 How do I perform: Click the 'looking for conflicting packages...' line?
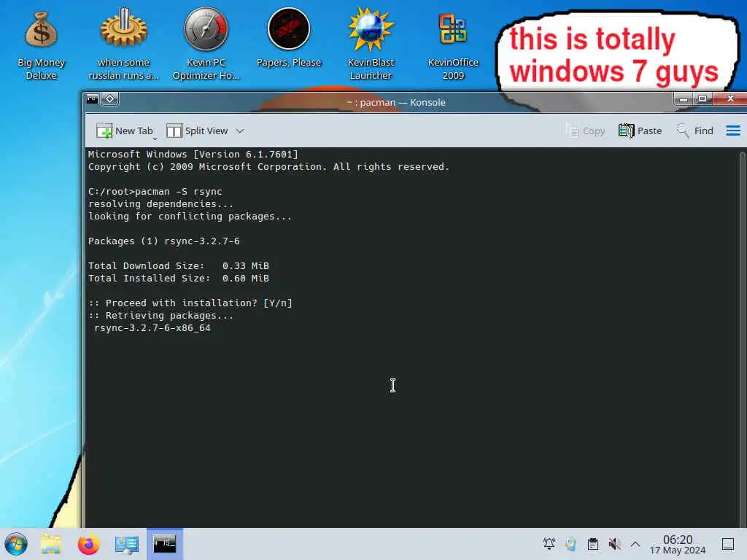(190, 216)
